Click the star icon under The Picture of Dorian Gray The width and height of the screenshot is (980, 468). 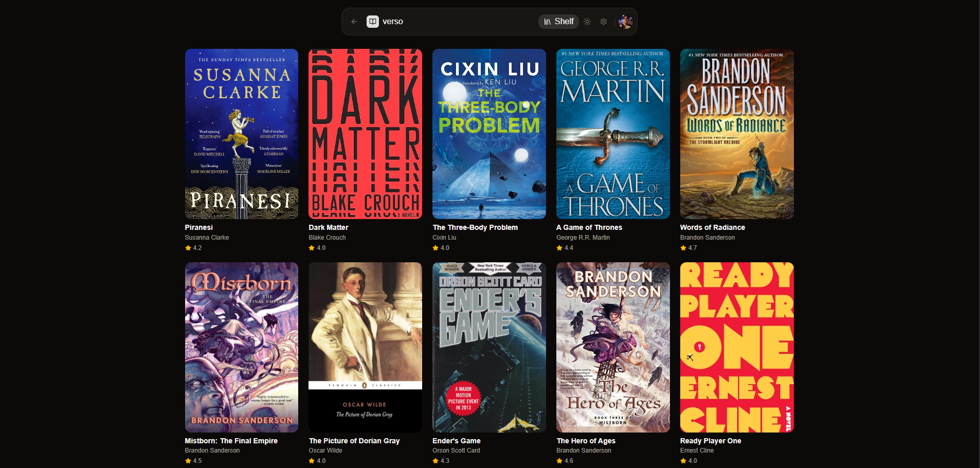pos(312,461)
